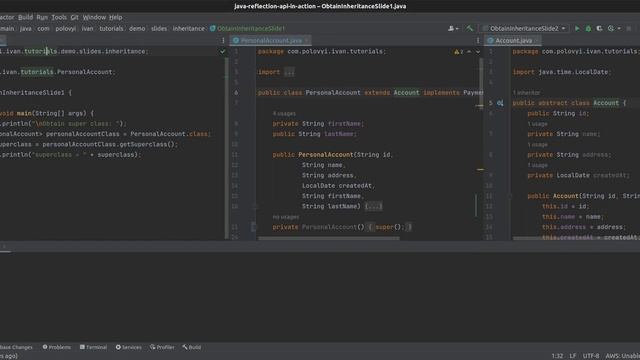Click 'getSuperclass()' call in left editor
The image size is (640, 360).
point(147,144)
